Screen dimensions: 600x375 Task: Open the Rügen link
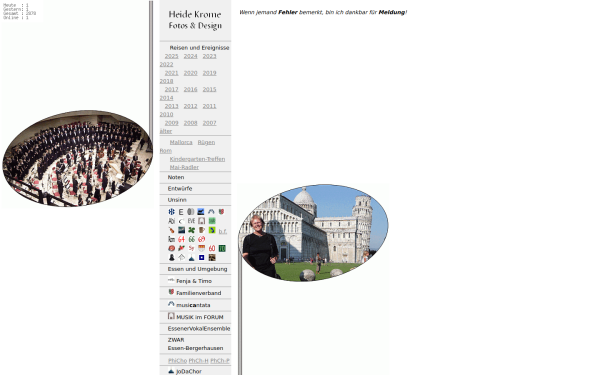pos(206,142)
